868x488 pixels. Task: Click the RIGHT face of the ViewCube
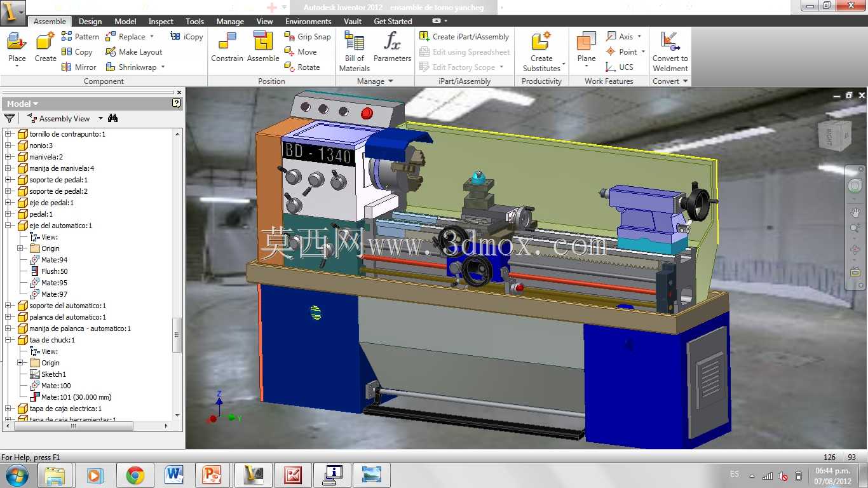829,135
